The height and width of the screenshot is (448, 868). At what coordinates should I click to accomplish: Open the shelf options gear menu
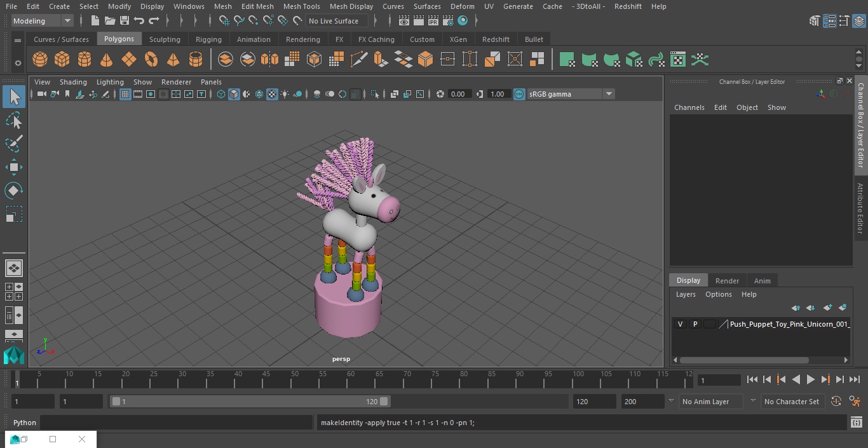click(x=18, y=62)
